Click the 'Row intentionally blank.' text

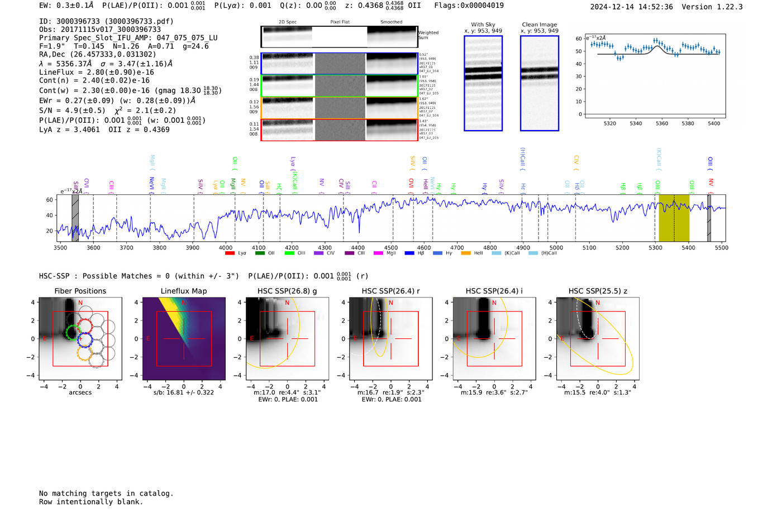tap(91, 502)
